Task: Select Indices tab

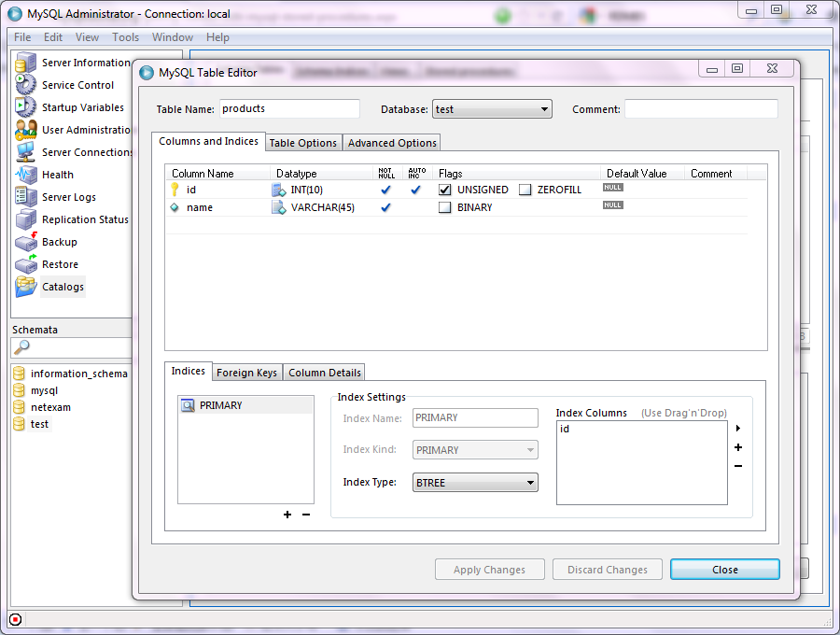Action: click(x=188, y=371)
